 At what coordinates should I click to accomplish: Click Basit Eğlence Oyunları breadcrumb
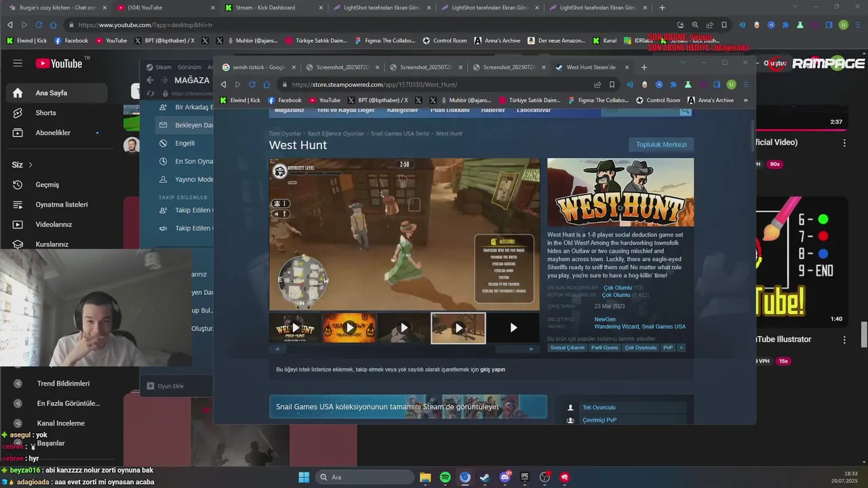336,134
